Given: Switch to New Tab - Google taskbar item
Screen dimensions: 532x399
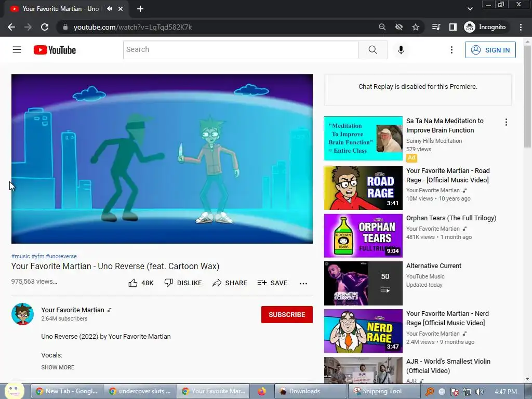Looking at the screenshot, I should 67,391.
